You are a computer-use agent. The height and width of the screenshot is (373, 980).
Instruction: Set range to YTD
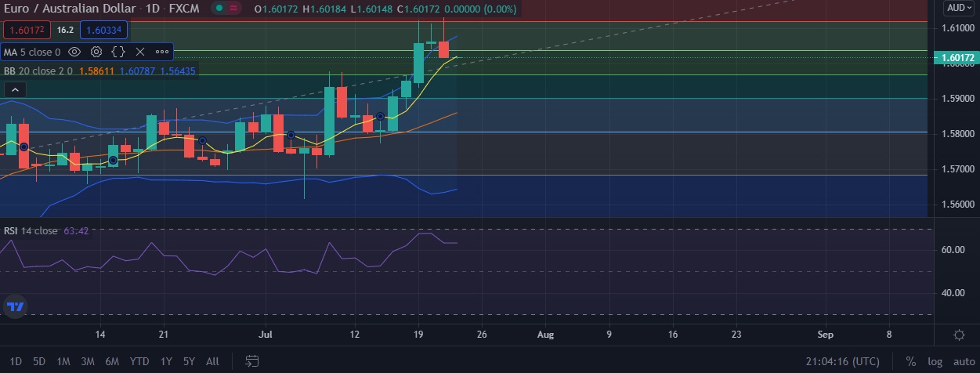click(139, 361)
